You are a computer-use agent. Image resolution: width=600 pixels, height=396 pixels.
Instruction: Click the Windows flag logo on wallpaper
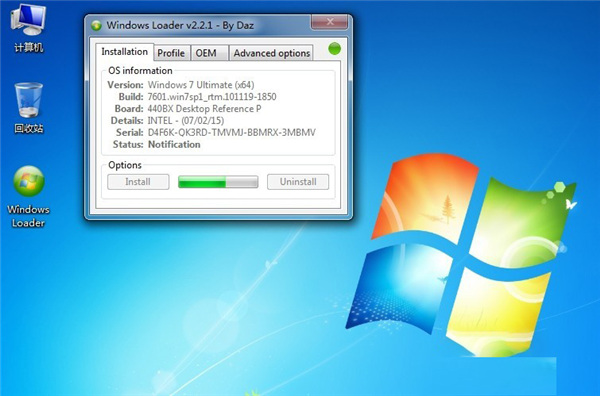461,254
